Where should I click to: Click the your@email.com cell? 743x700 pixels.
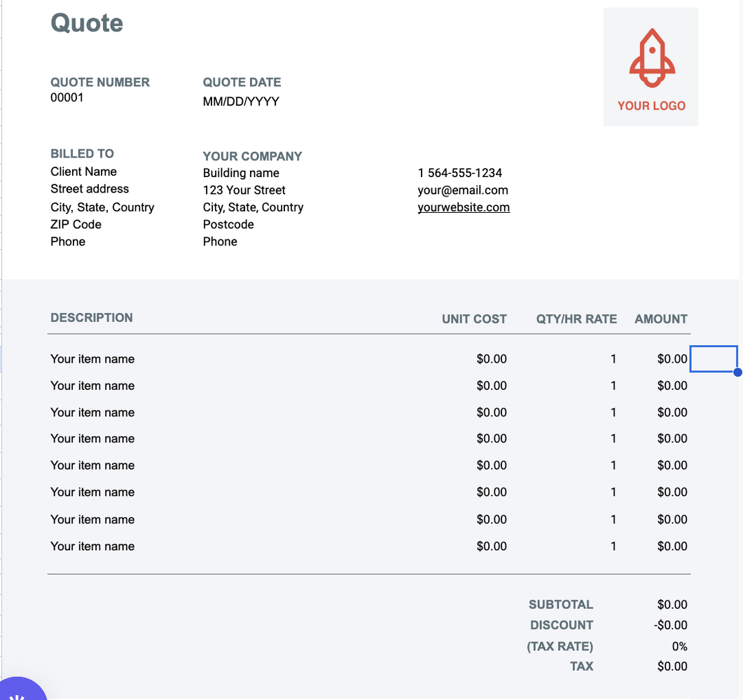tap(462, 190)
